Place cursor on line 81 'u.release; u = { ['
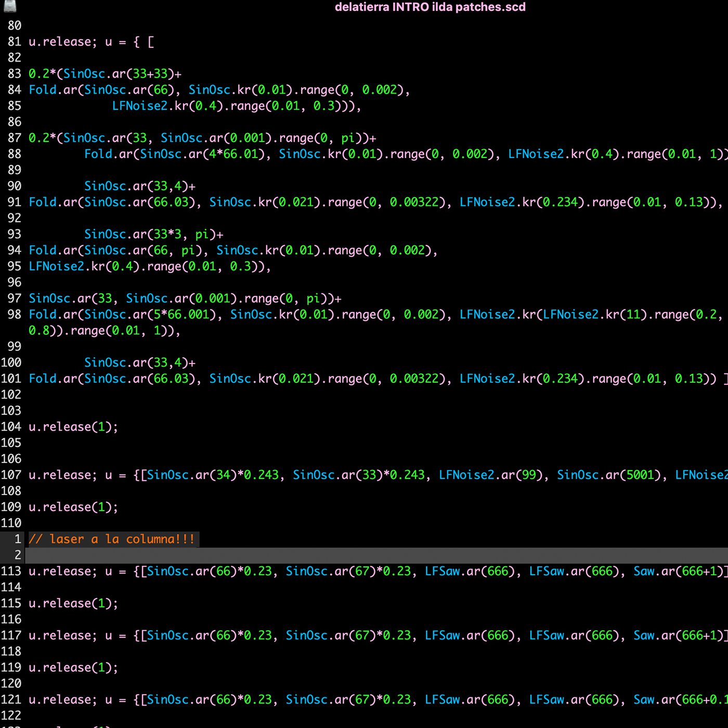 pyautogui.click(x=91, y=42)
